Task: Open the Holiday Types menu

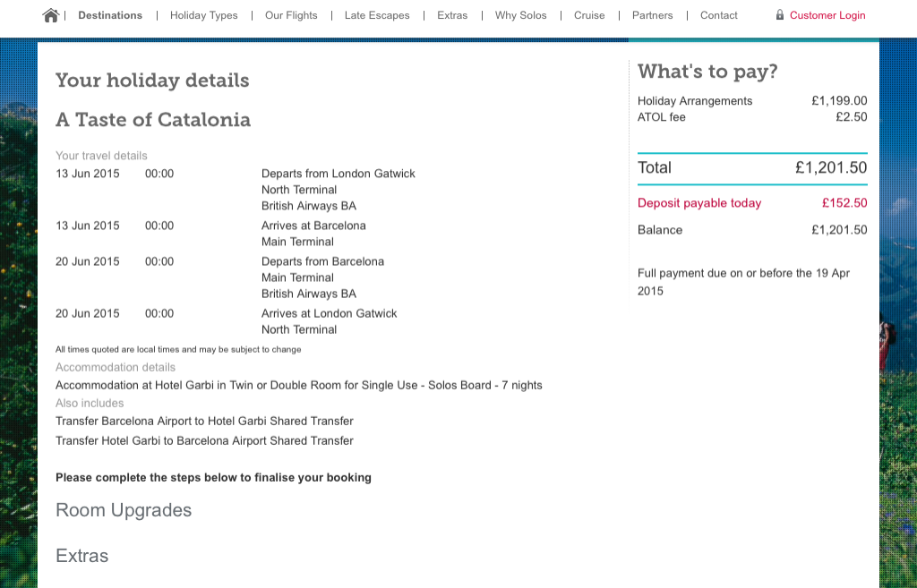Action: click(x=203, y=16)
